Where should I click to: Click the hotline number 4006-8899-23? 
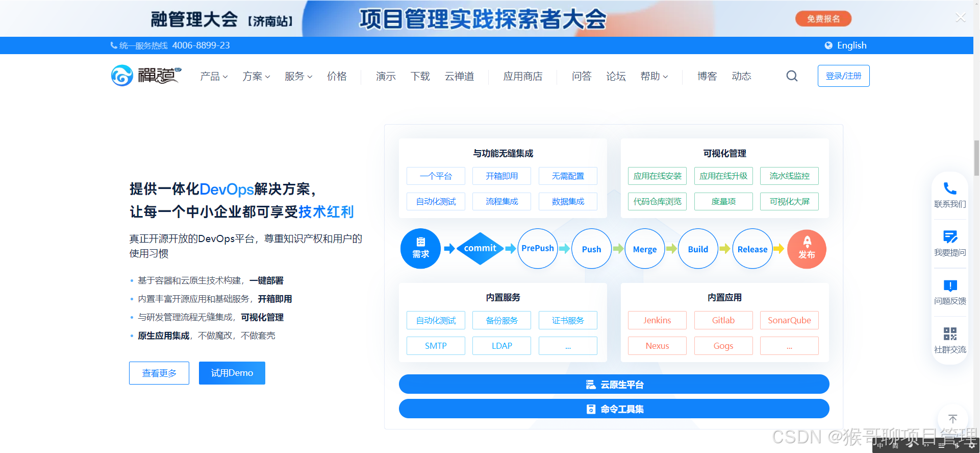click(201, 45)
